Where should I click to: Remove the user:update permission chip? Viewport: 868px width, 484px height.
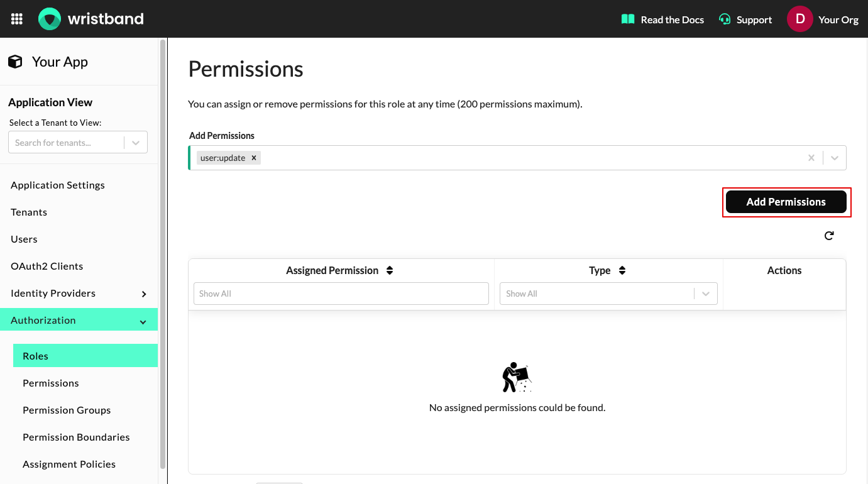click(253, 158)
